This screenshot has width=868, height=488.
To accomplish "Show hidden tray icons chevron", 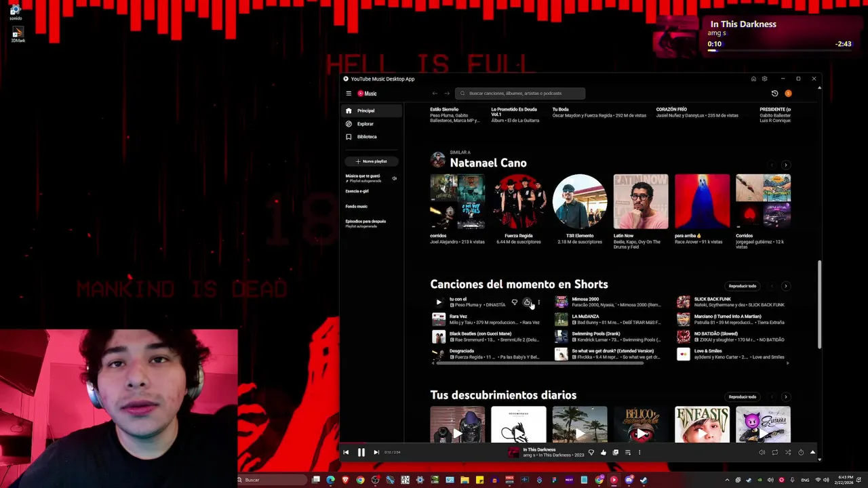I will (727, 480).
